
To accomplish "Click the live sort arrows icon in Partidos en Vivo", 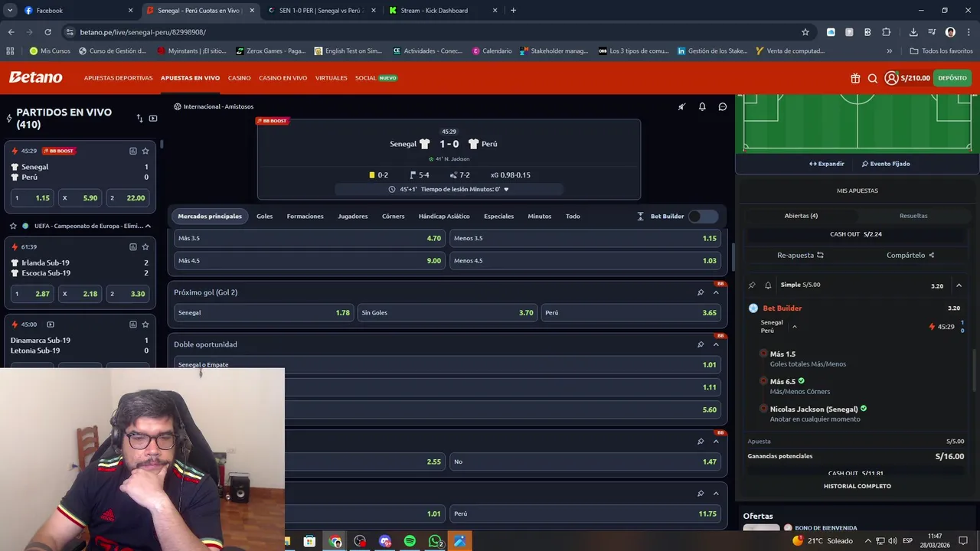I will [x=139, y=119].
